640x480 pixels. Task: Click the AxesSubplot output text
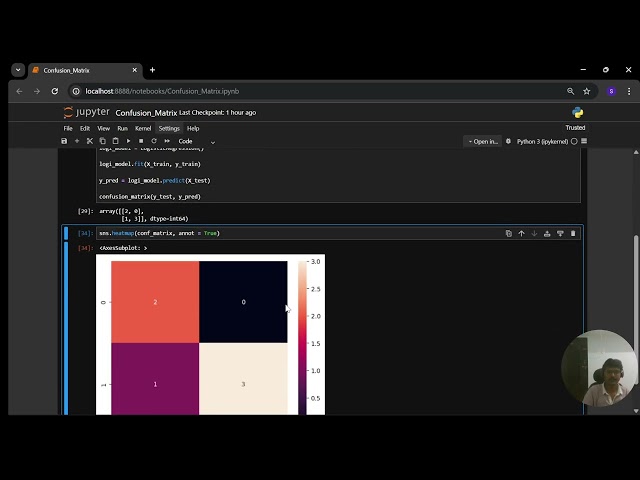(123, 248)
